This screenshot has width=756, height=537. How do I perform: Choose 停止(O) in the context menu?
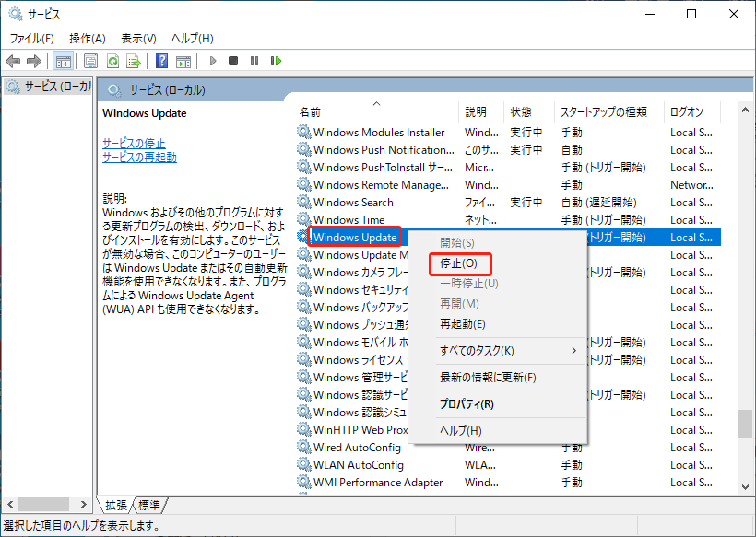[458, 263]
